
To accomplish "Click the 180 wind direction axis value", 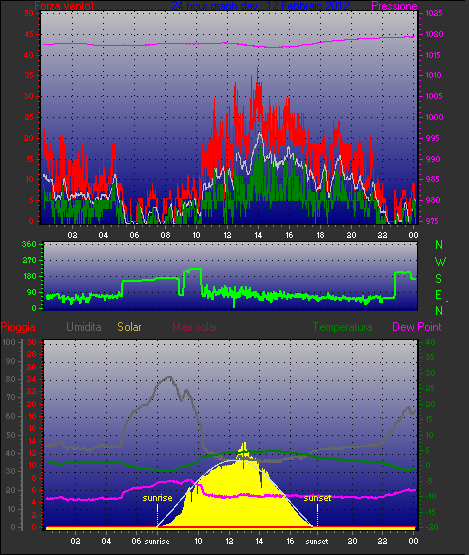I will 29,276.
